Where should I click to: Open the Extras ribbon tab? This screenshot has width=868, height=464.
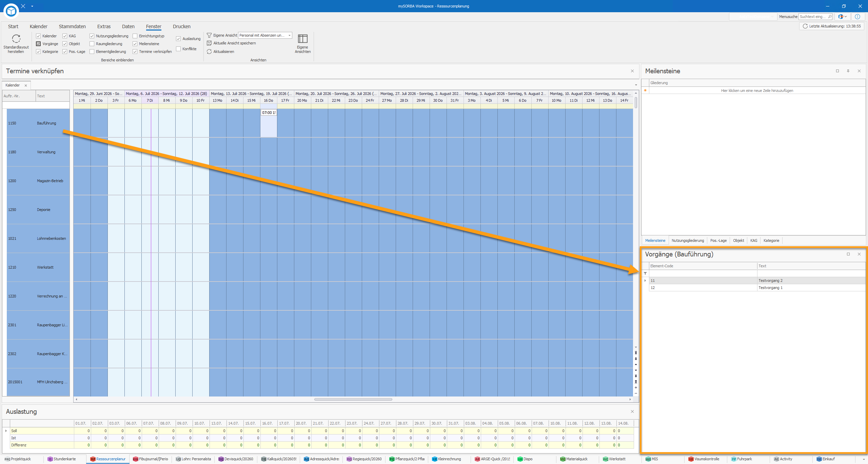tap(104, 26)
